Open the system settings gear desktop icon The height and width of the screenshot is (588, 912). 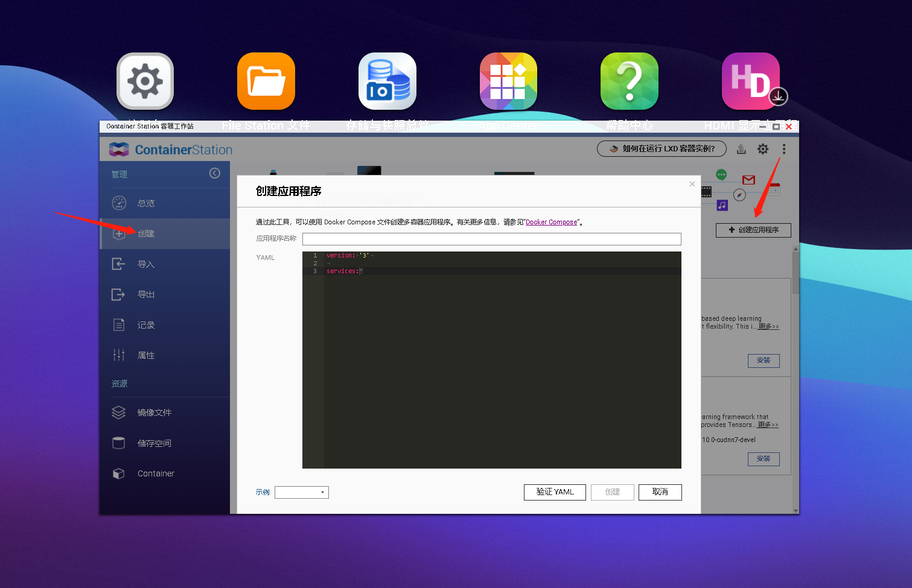145,81
